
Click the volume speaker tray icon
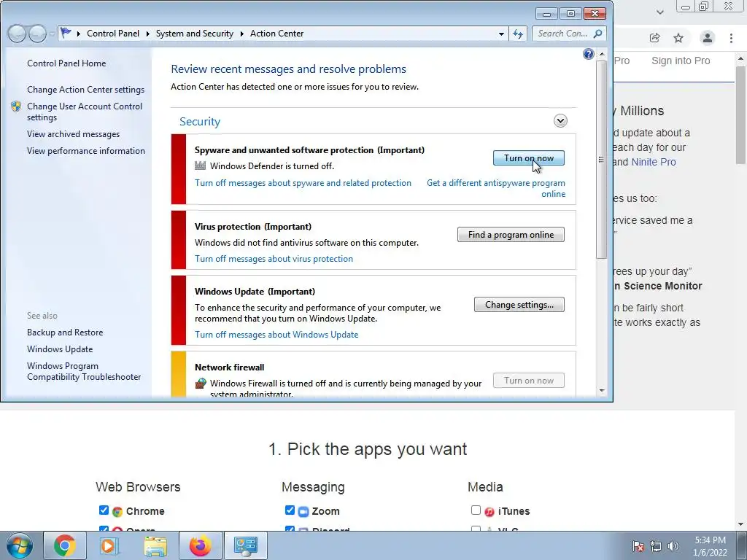[x=673, y=546]
